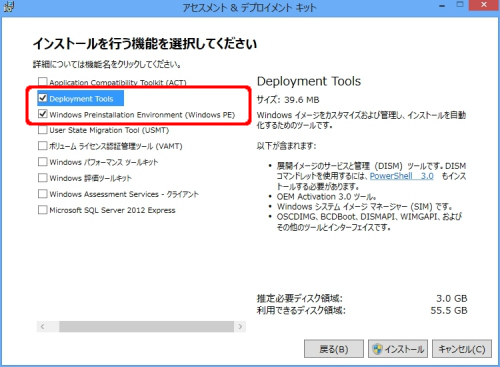Viewport: 500px width, 367px height.
Task: Select the Application Compatibility Toolkit (ACT) label
Action: (118, 83)
